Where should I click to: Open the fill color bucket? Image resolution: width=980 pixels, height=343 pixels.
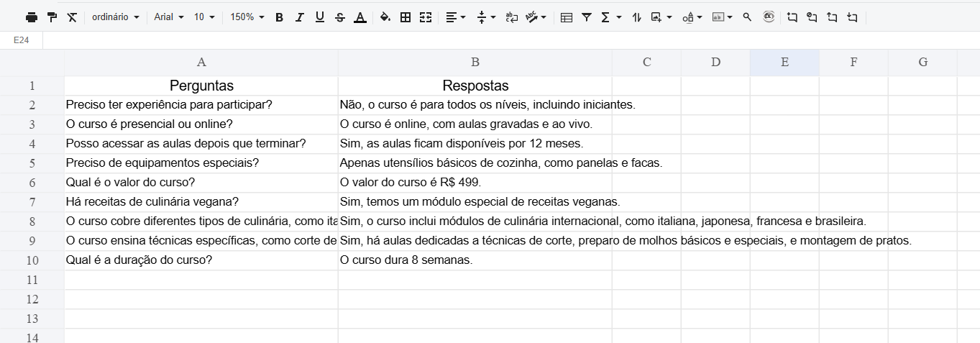point(385,17)
